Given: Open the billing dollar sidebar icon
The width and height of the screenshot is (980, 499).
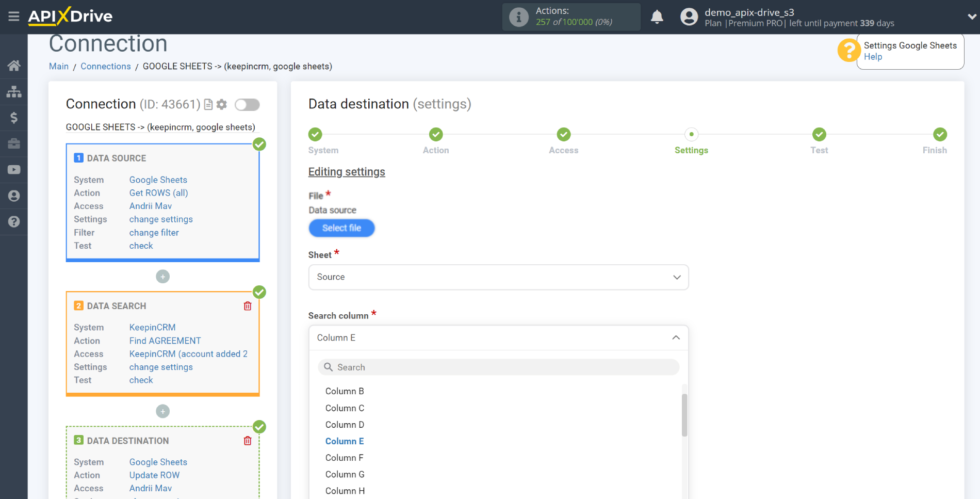Looking at the screenshot, I should point(14,118).
